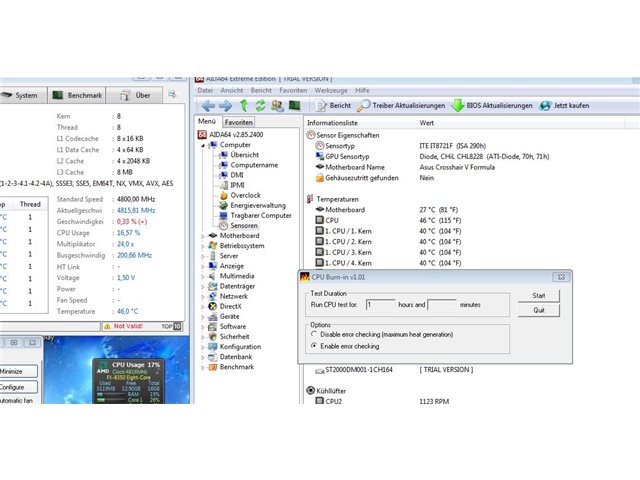
Task: Expand the Betriebssystem tree node
Action: 203,246
